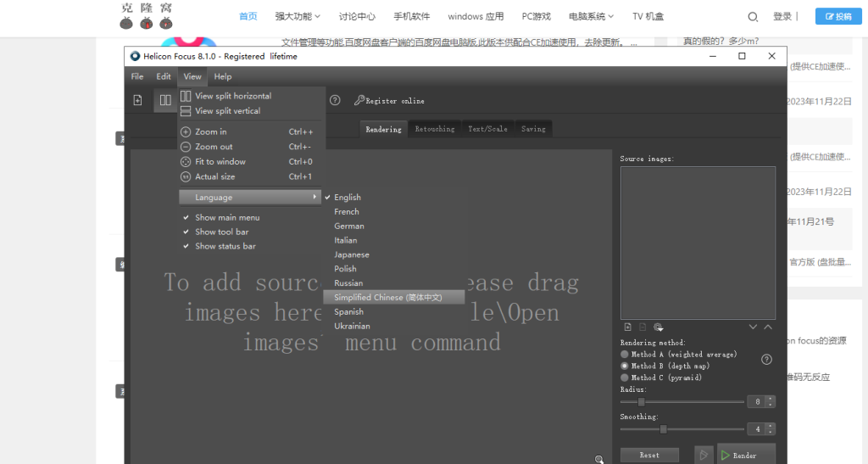The image size is (868, 464).
Task: Click the Radius slider handle
Action: 641,402
